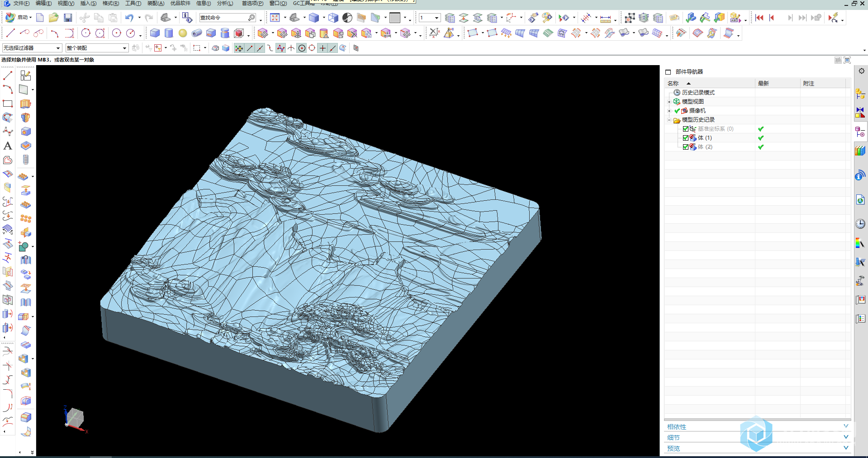Click the work layer number field
The width and height of the screenshot is (868, 458).
429,18
